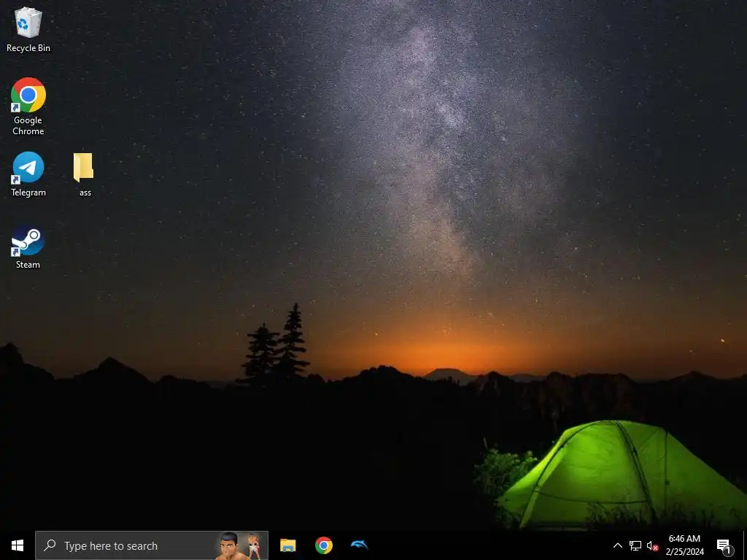Select the Recycle Bin desktop icon
Viewport: 747px width, 560px height.
[x=28, y=29]
